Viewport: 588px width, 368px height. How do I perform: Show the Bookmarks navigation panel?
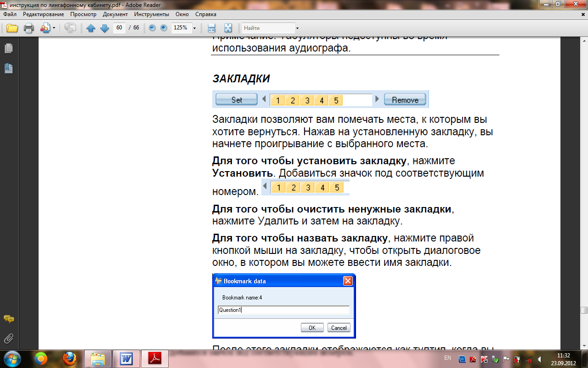tap(8, 69)
